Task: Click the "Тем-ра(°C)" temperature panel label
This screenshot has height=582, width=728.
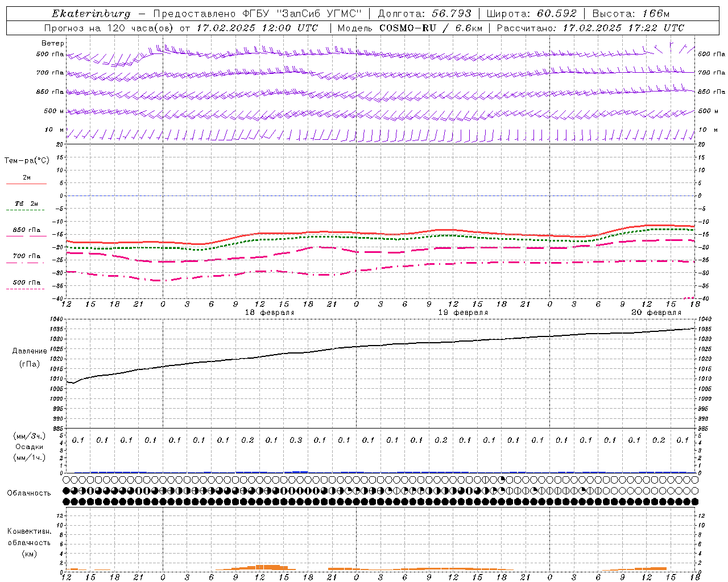Action: [27, 161]
